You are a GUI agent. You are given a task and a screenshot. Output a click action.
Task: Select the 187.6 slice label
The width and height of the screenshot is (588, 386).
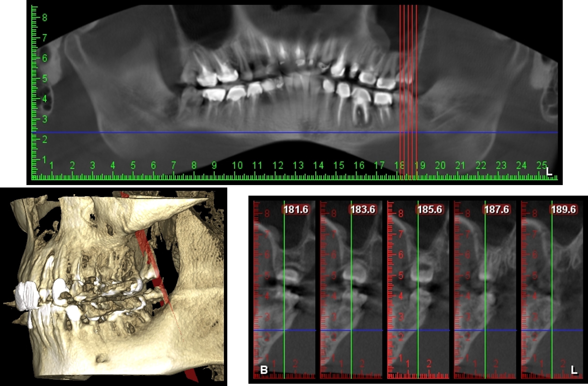497,210
